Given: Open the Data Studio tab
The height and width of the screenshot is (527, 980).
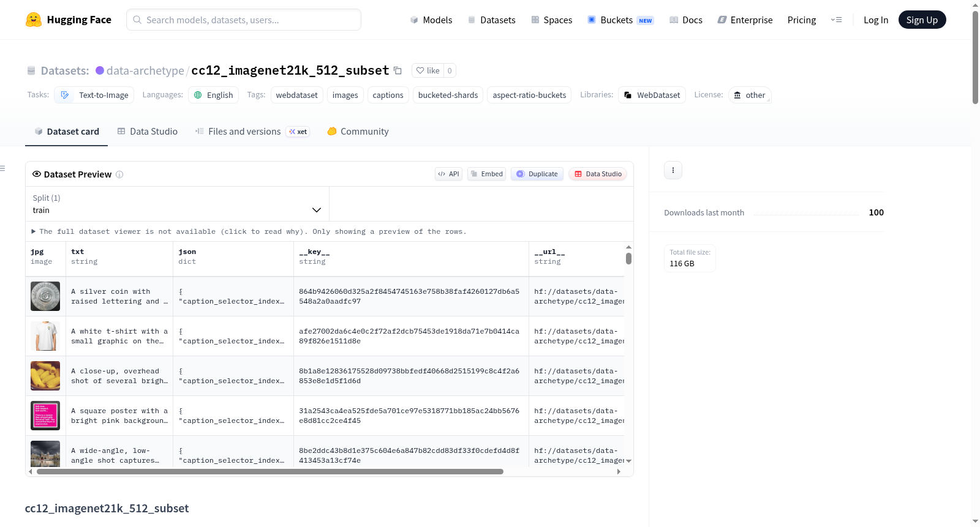Looking at the screenshot, I should click(x=148, y=132).
